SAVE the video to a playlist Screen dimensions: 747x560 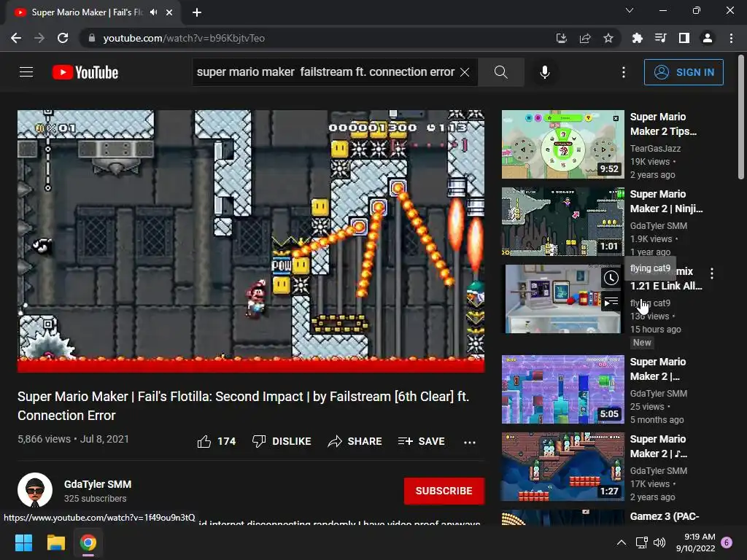tap(422, 441)
